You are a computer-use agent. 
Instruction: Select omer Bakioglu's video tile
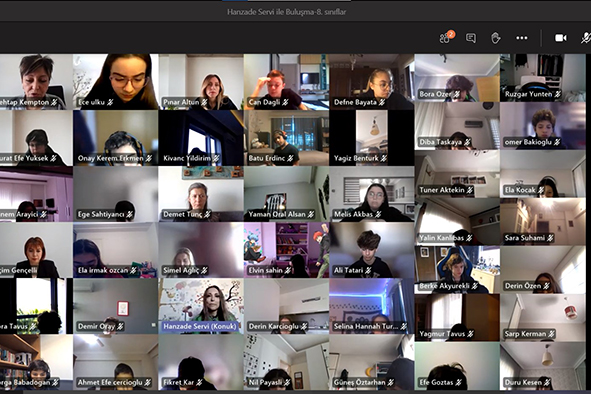pos(543,126)
